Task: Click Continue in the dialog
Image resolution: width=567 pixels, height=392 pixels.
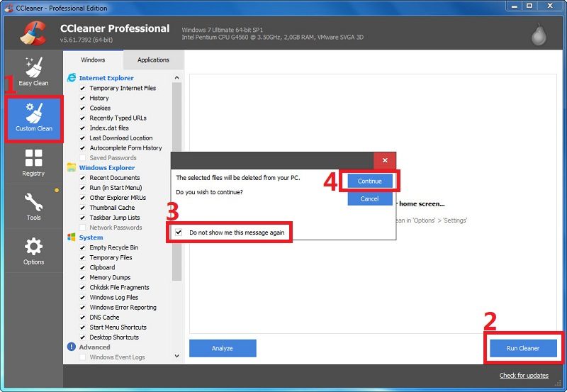Action: (x=369, y=181)
